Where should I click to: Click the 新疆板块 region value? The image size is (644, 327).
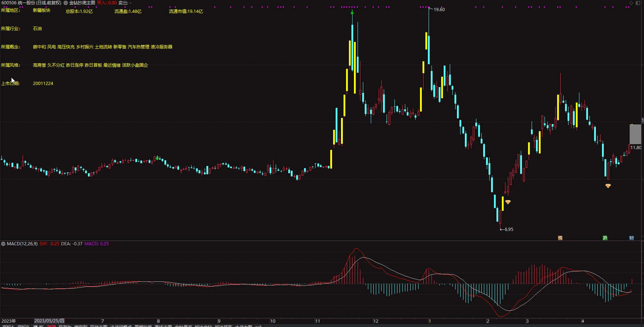42,10
